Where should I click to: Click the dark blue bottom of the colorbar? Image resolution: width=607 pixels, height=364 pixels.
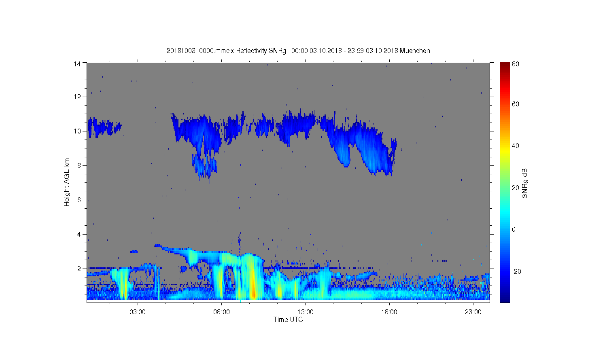pos(505,297)
